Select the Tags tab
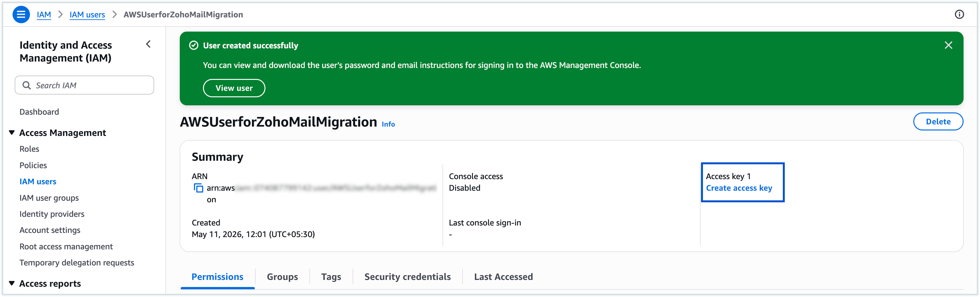This screenshot has height=297, width=980. click(x=331, y=276)
